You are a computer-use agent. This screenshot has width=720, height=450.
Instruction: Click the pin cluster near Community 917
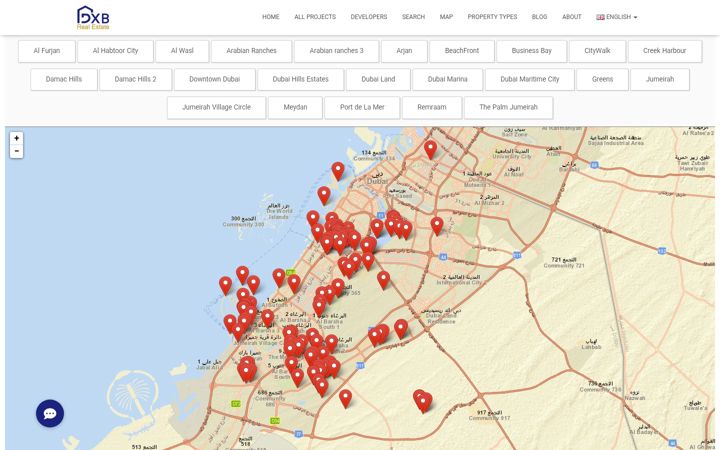click(x=423, y=401)
